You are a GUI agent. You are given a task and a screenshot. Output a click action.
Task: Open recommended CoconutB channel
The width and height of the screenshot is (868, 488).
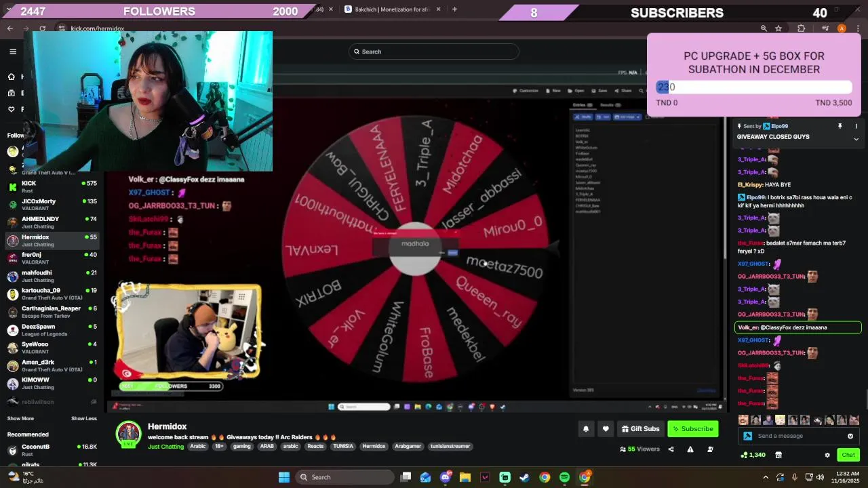click(52, 450)
